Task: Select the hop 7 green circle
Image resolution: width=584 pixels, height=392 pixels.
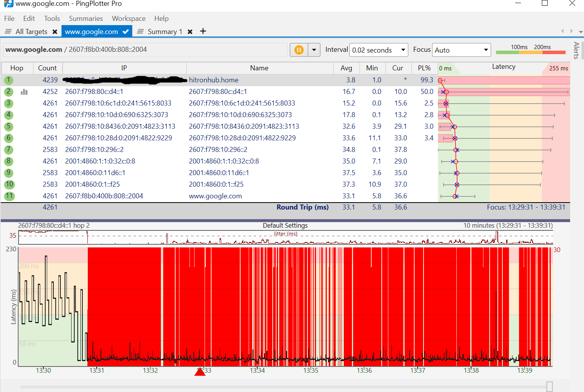Action: (x=9, y=150)
